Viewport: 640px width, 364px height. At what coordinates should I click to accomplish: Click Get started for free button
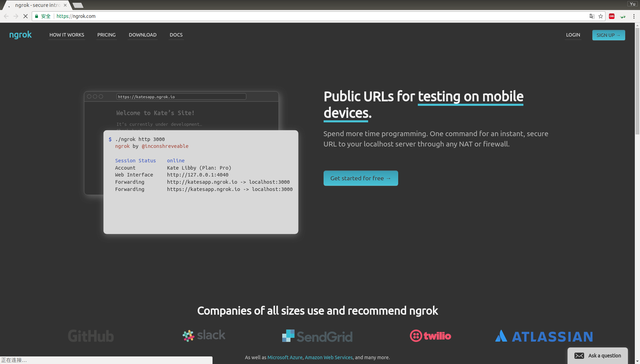click(x=361, y=178)
